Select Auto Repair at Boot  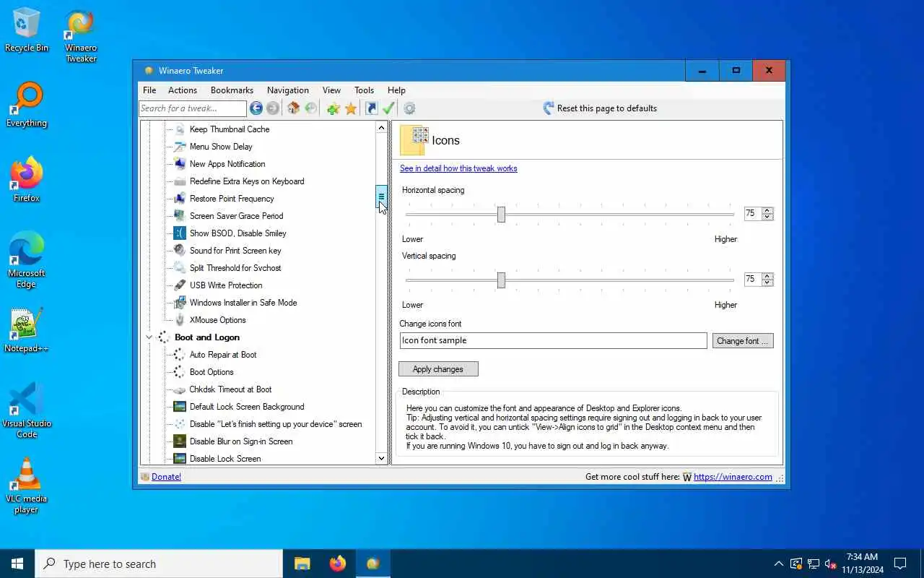(x=223, y=355)
